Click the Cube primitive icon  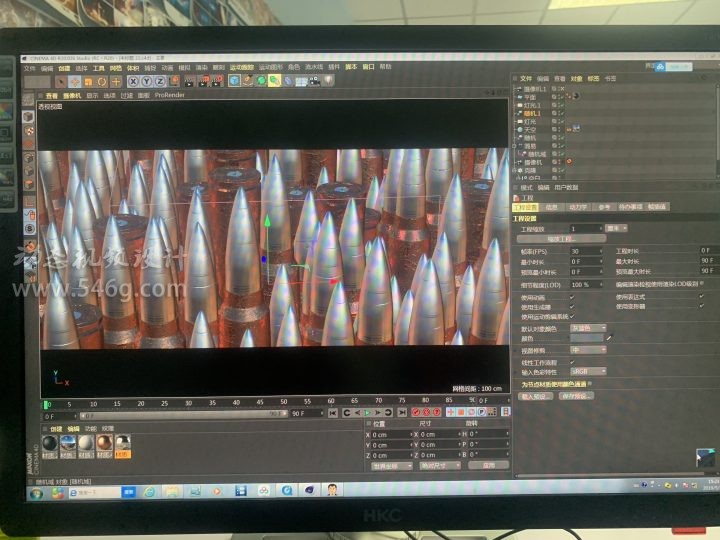234,81
